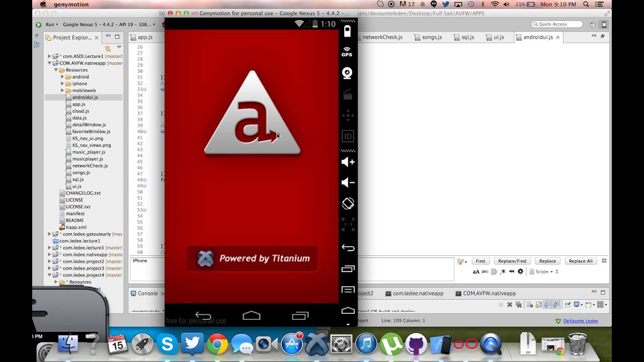
Task: Open Google Chrome from the Dock
Action: (x=217, y=344)
